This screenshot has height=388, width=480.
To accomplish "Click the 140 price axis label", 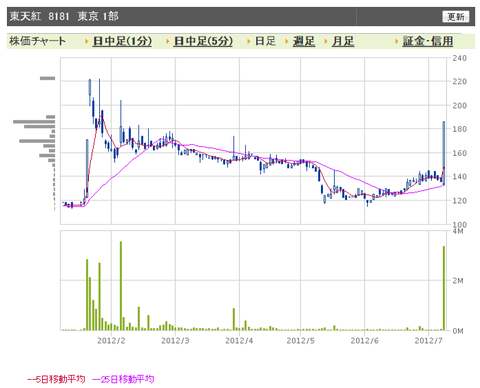I will click(459, 177).
